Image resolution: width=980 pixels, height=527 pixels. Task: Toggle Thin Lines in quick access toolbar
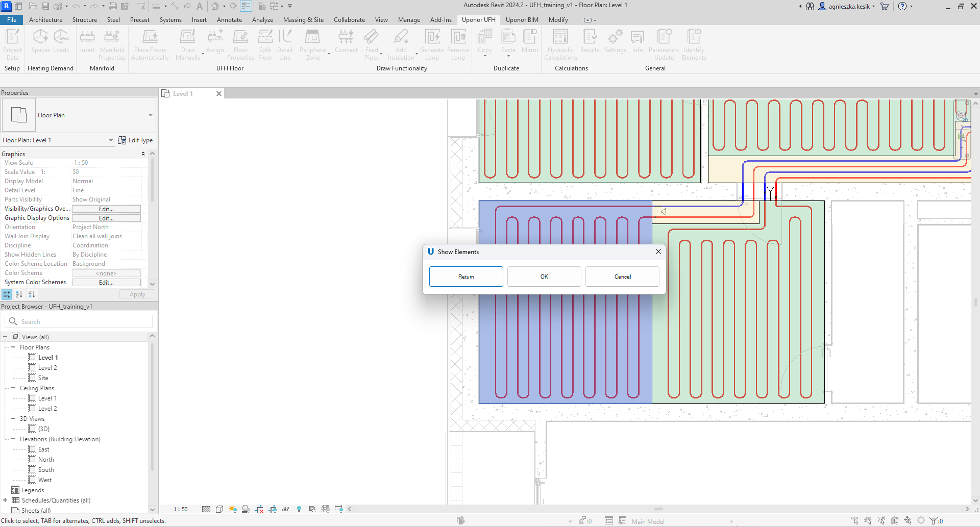click(x=246, y=6)
